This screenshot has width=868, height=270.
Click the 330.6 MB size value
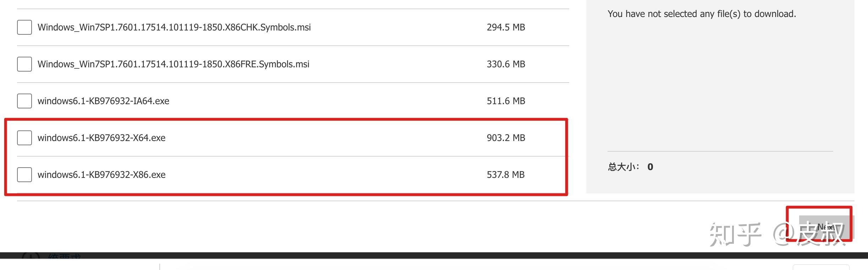506,64
